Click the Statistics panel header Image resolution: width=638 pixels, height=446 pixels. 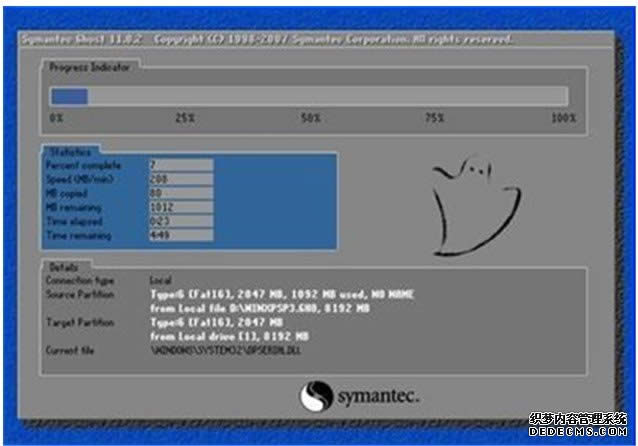click(x=62, y=152)
